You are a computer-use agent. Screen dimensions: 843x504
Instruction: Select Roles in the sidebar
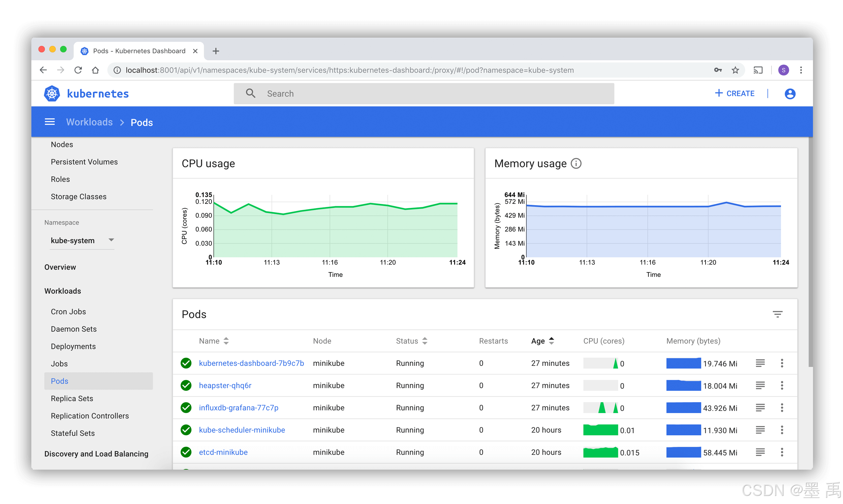coord(60,179)
